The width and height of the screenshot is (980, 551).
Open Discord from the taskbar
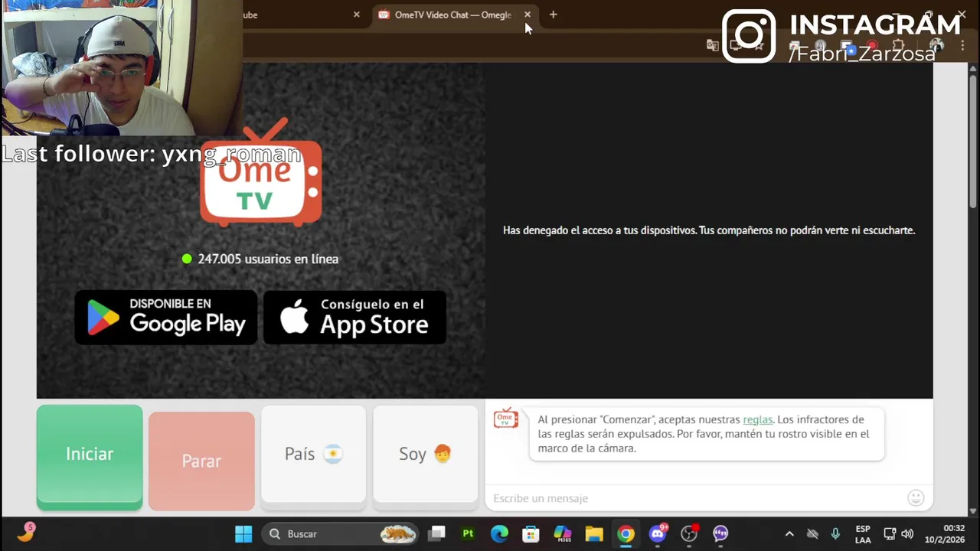click(658, 533)
